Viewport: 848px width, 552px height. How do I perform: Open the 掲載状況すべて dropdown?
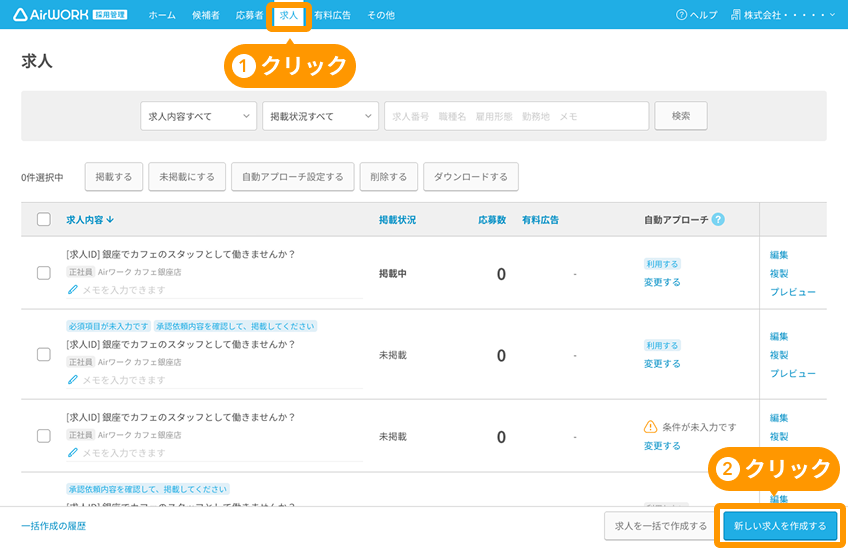320,116
